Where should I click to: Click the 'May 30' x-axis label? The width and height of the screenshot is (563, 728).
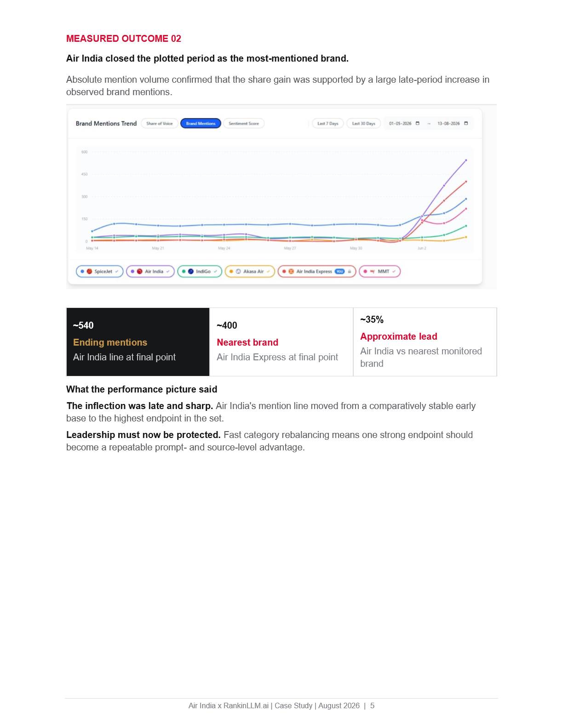[x=356, y=248]
